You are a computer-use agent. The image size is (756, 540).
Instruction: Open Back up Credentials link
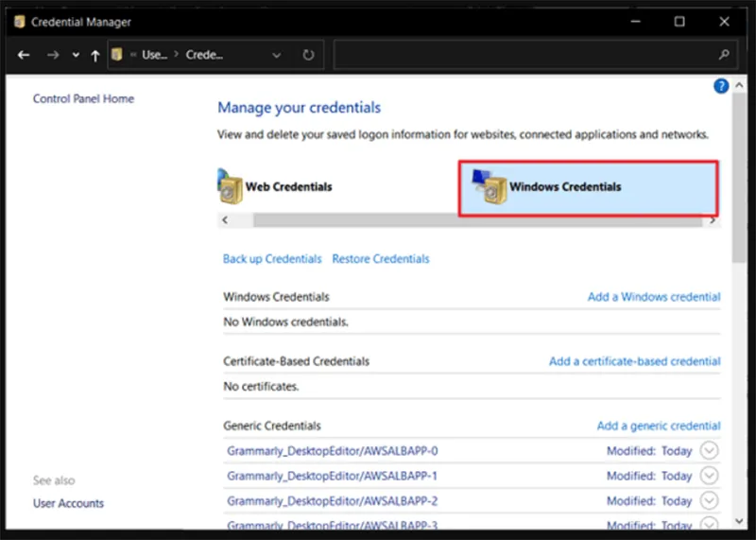(272, 259)
